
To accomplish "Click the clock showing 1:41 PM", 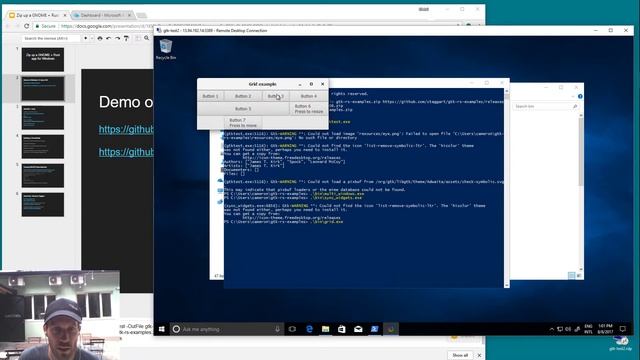I will tap(605, 329).
